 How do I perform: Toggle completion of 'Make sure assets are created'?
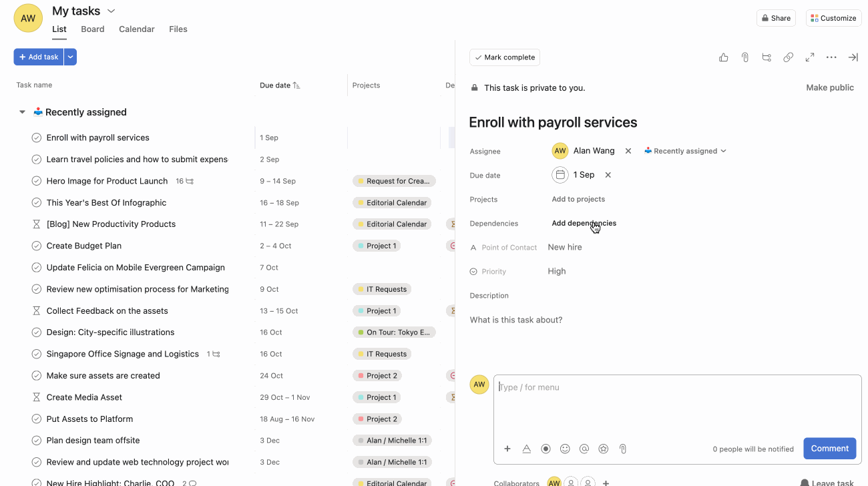coord(37,376)
